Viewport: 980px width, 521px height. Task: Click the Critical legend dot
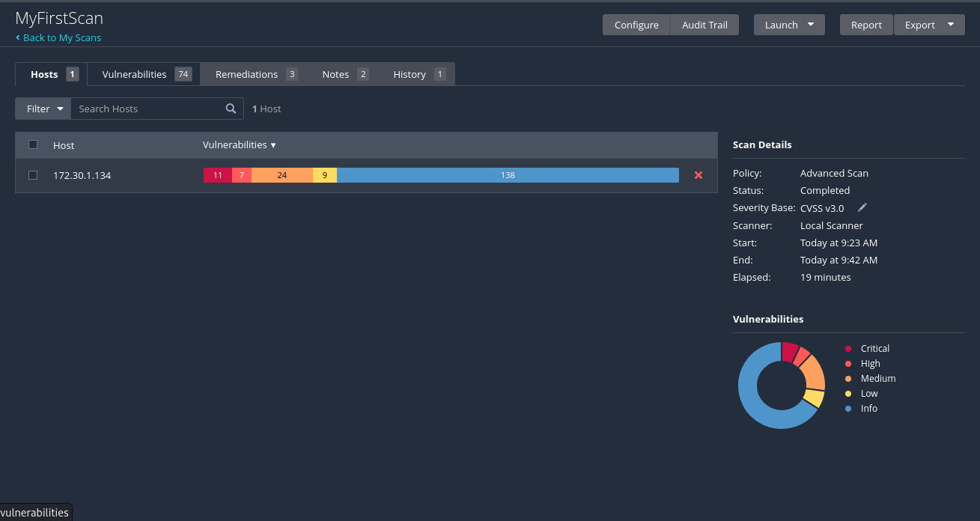[848, 349]
